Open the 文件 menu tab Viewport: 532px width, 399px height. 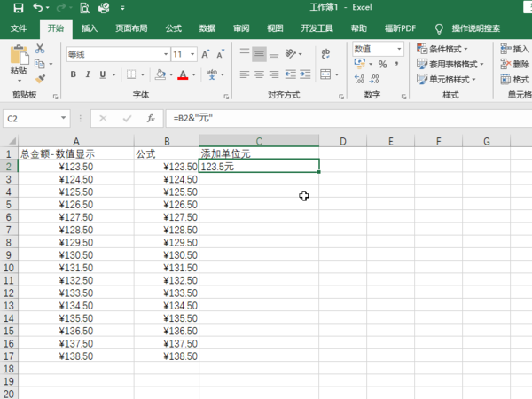click(19, 28)
